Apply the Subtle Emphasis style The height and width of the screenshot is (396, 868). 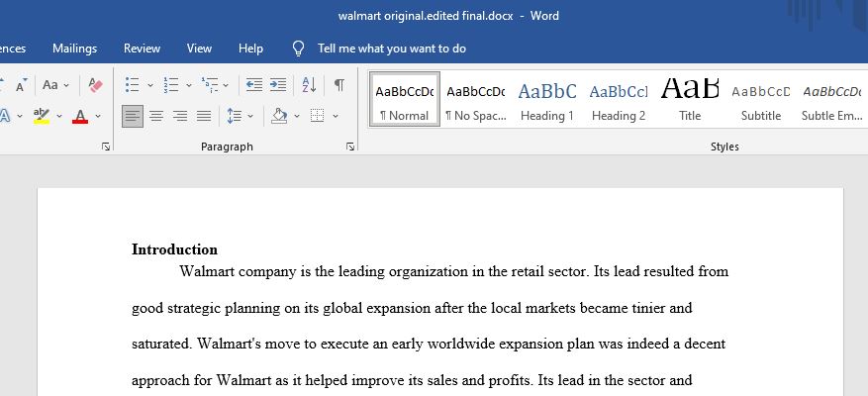point(832,100)
